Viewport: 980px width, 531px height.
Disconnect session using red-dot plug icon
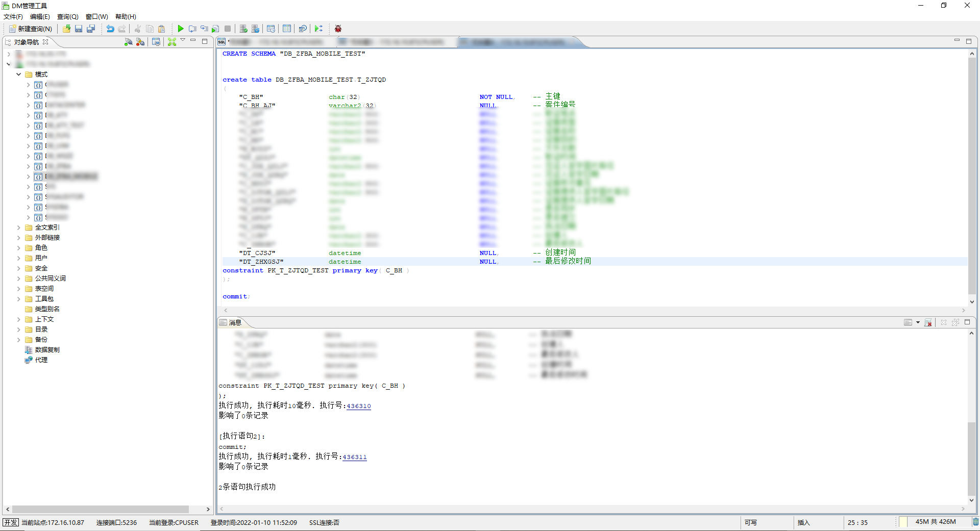click(x=140, y=42)
